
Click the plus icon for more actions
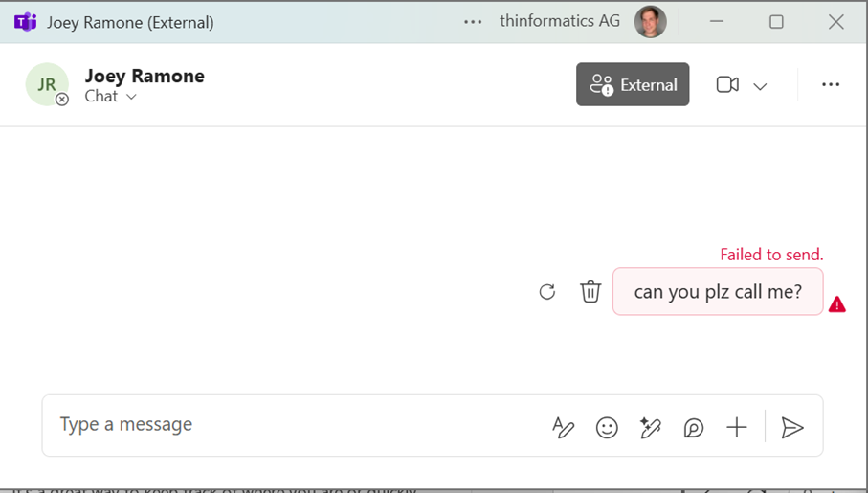tap(737, 427)
